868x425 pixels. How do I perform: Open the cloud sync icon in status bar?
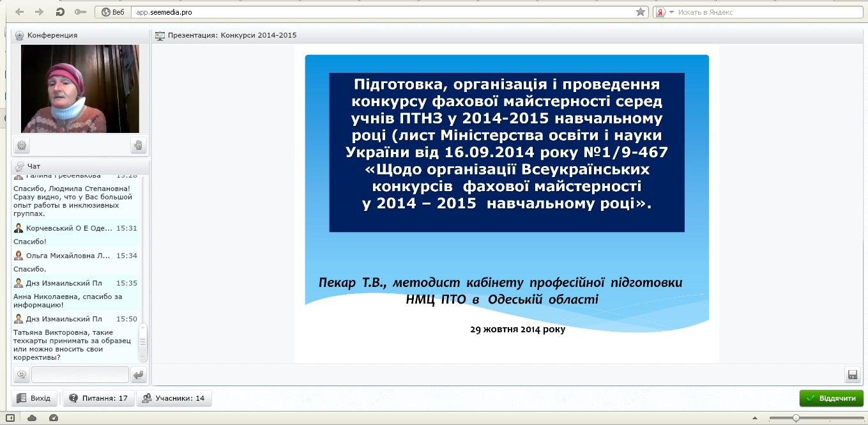32,418
